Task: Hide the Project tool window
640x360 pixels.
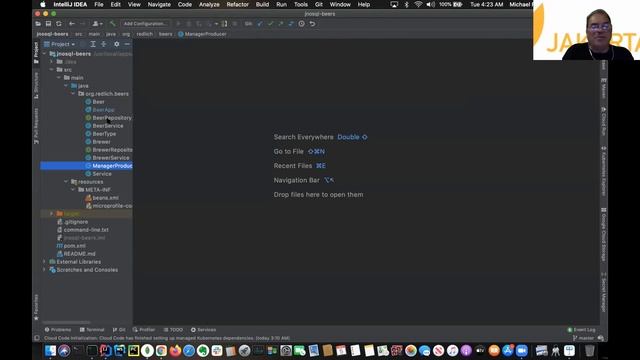Action: point(127,44)
